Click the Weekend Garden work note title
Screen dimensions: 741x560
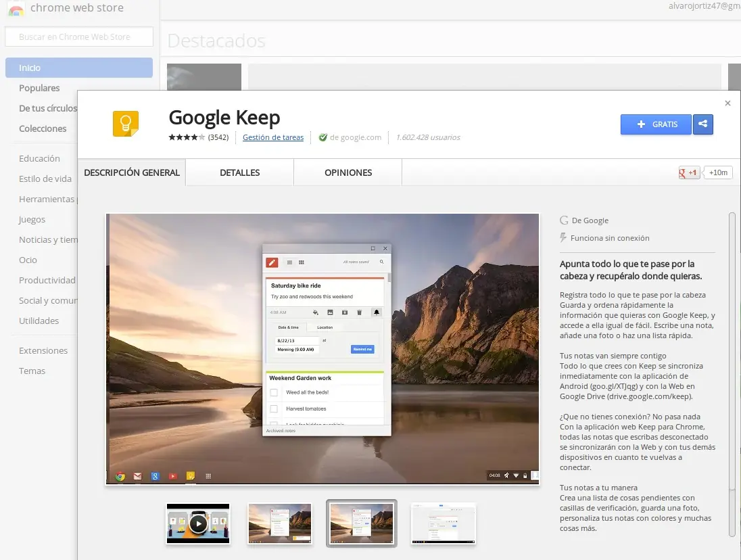[x=300, y=378]
